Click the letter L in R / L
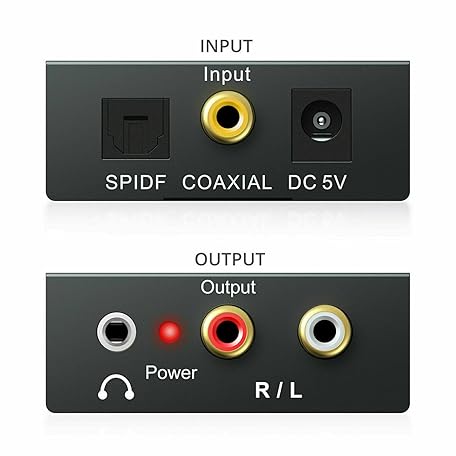Viewport: 456px width, 456px height. pyautogui.click(x=296, y=390)
